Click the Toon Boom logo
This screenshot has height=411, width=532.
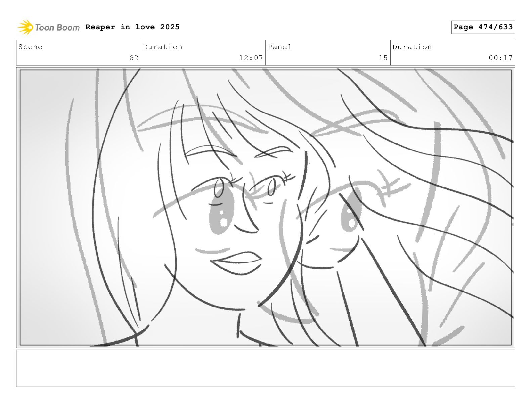coord(49,27)
